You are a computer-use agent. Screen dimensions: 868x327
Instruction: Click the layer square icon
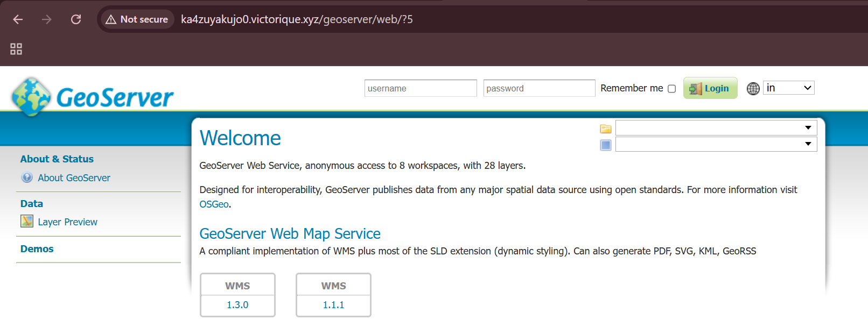[606, 145]
